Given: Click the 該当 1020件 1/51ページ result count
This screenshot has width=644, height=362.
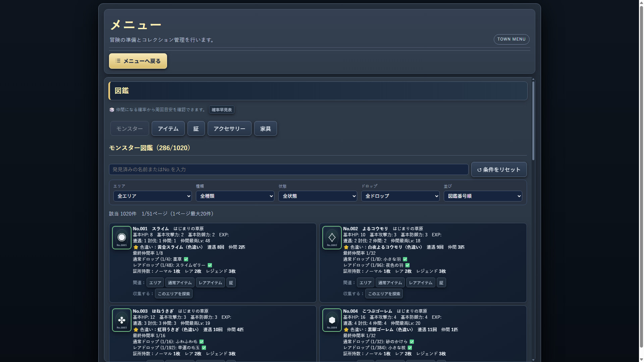Looking at the screenshot, I should click(162, 214).
